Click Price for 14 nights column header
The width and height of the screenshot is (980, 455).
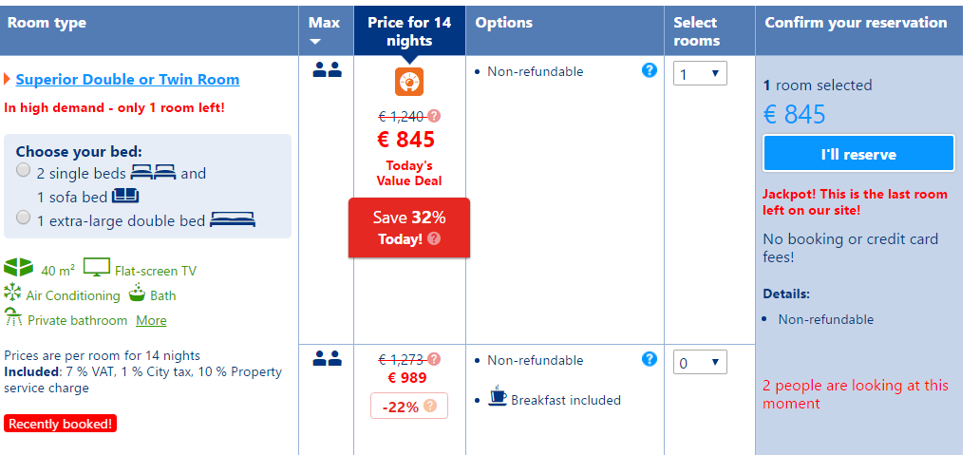click(x=409, y=31)
